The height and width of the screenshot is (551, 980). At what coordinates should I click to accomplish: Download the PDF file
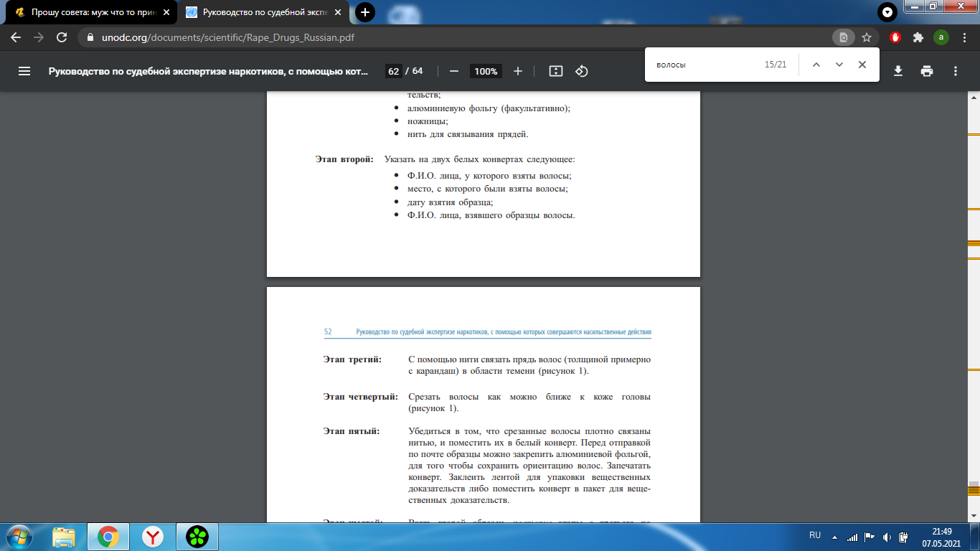pos(897,71)
